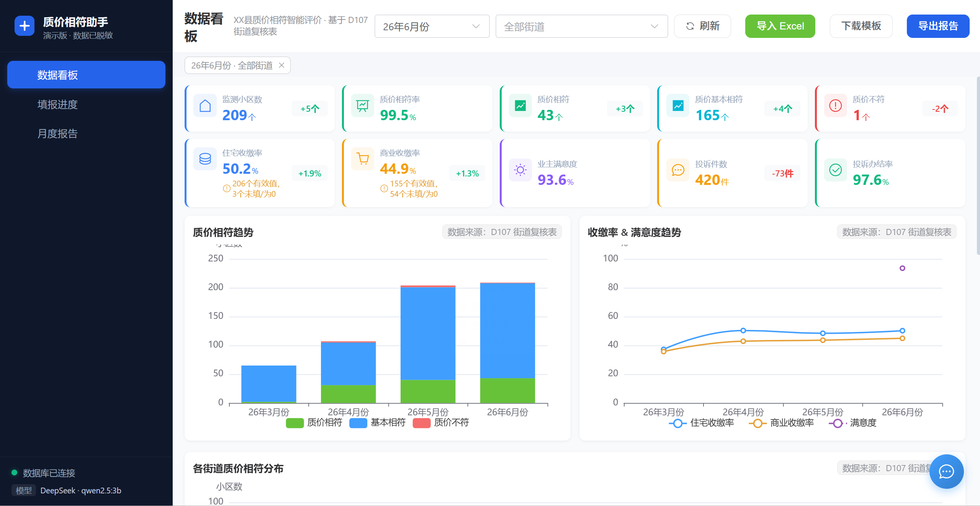
Task: Click the blue plus app logo
Action: coord(25,26)
